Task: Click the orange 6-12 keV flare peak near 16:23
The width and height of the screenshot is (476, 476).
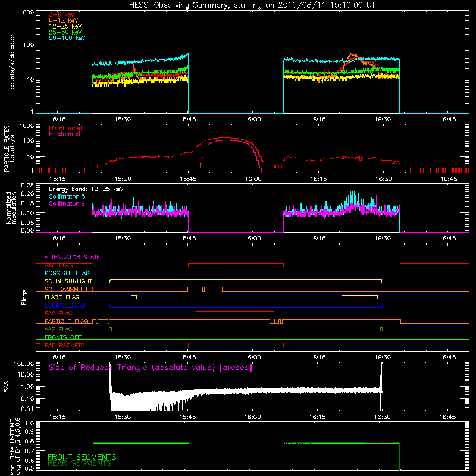Action: (x=352, y=55)
